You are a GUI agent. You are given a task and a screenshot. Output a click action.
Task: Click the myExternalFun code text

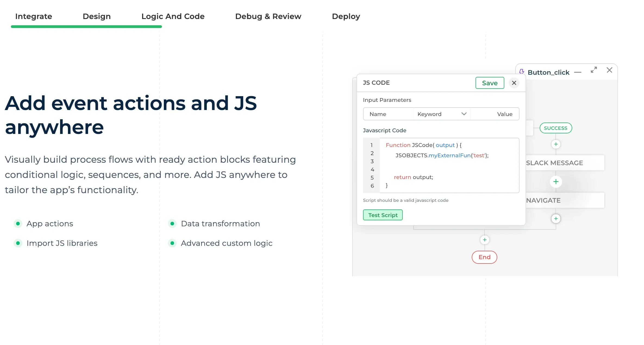(x=449, y=155)
